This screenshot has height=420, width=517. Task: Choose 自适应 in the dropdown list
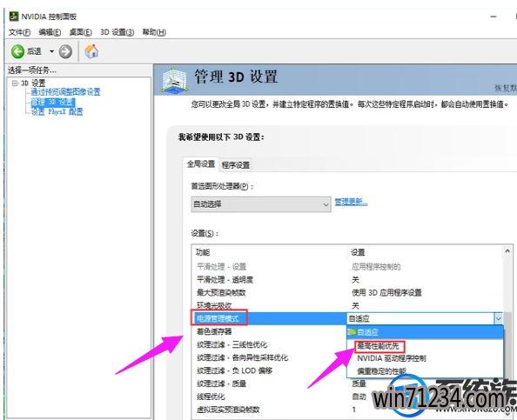coord(425,332)
